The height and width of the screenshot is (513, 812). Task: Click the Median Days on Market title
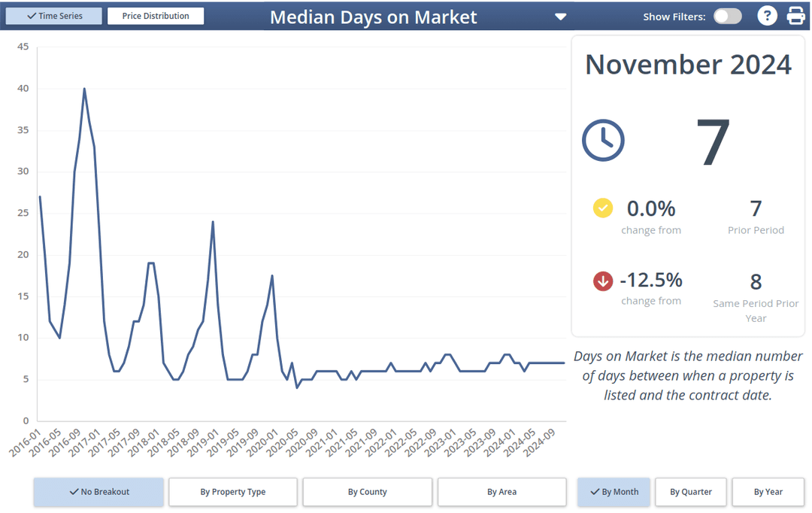pyautogui.click(x=373, y=17)
